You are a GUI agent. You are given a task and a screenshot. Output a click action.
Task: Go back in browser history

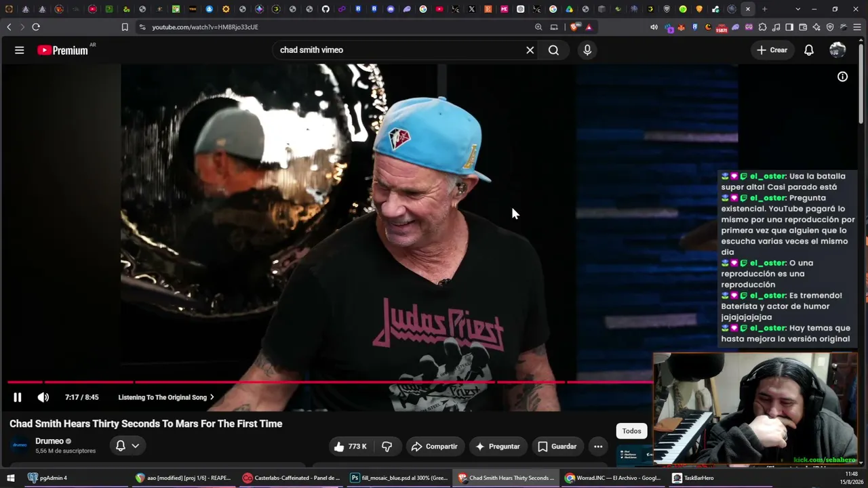[9, 27]
